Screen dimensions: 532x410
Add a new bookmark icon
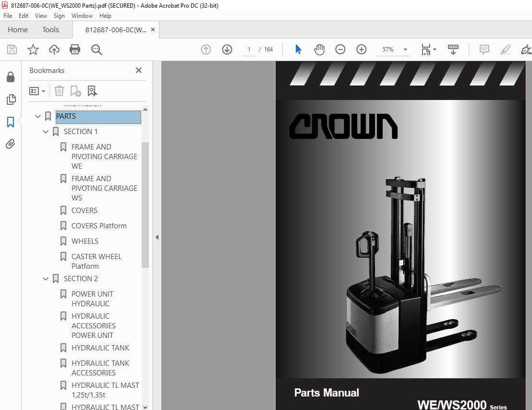pyautogui.click(x=75, y=91)
